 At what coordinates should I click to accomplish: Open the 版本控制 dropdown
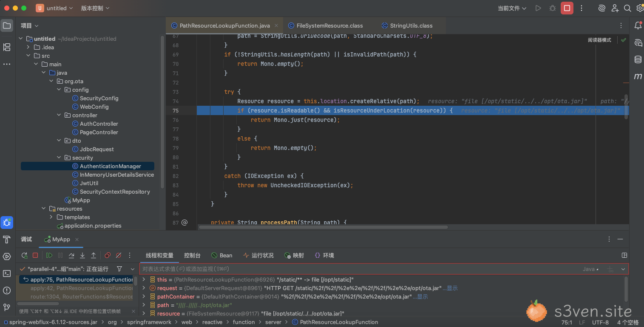pos(95,8)
